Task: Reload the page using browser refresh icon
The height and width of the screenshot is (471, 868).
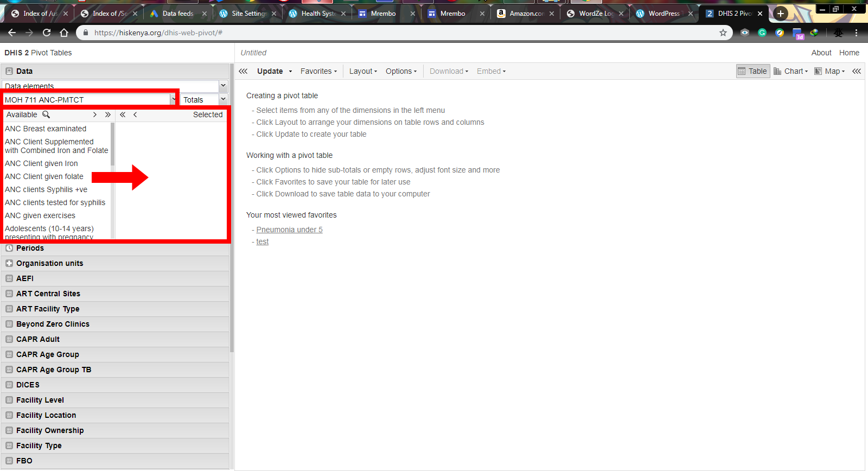Action: 47,33
